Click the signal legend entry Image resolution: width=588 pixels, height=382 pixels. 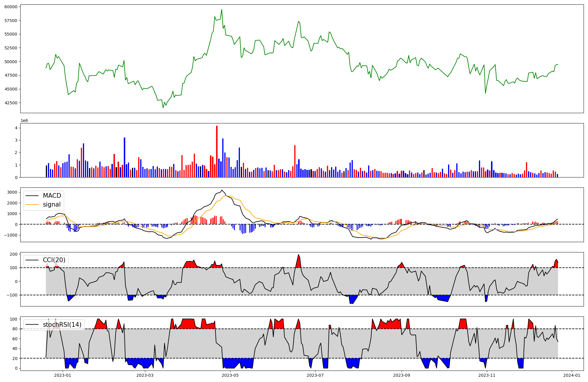coord(51,205)
